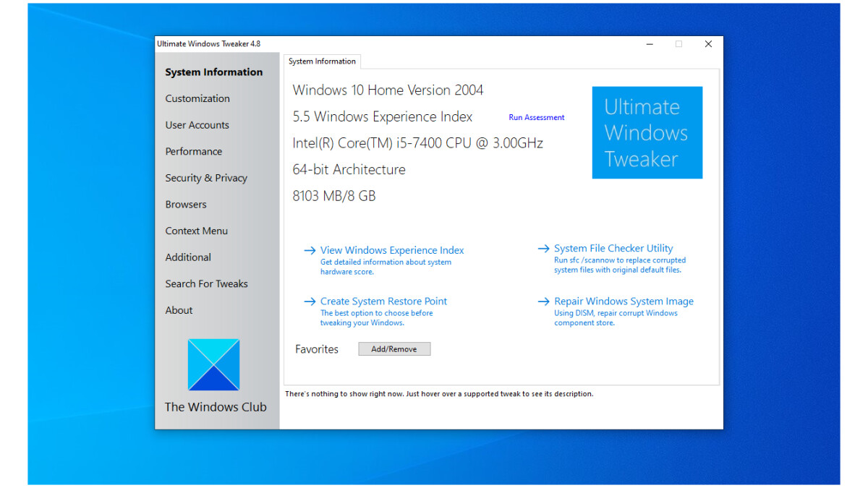Click 'Get detailed information about system' description
The image size is (868, 488).
(386, 267)
